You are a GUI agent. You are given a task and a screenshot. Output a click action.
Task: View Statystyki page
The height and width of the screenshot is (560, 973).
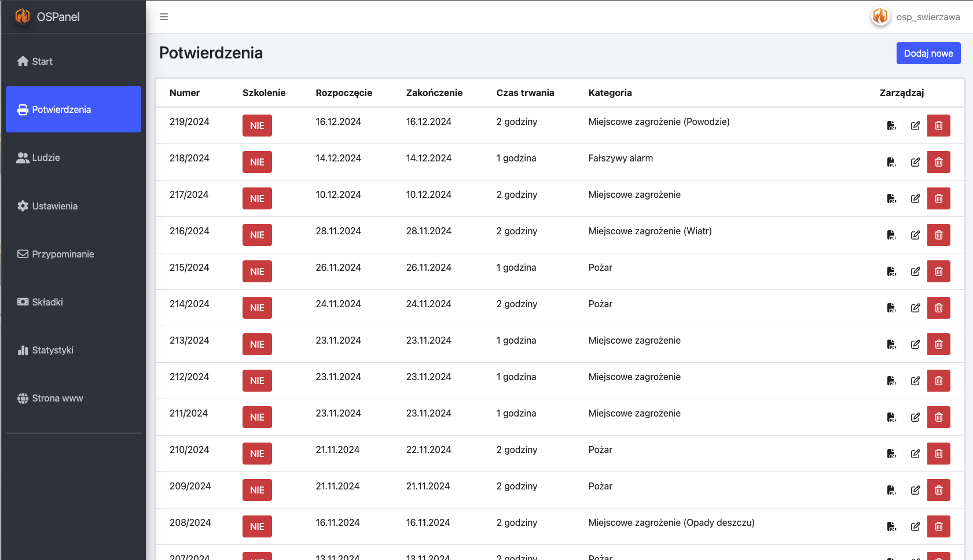(x=74, y=350)
